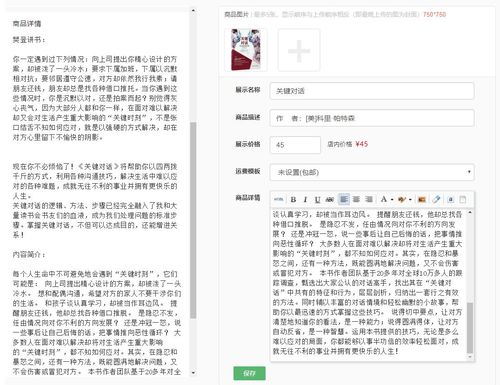Open highlight color dropdown arrow
Screen dimensions: 500x385
click(410, 200)
